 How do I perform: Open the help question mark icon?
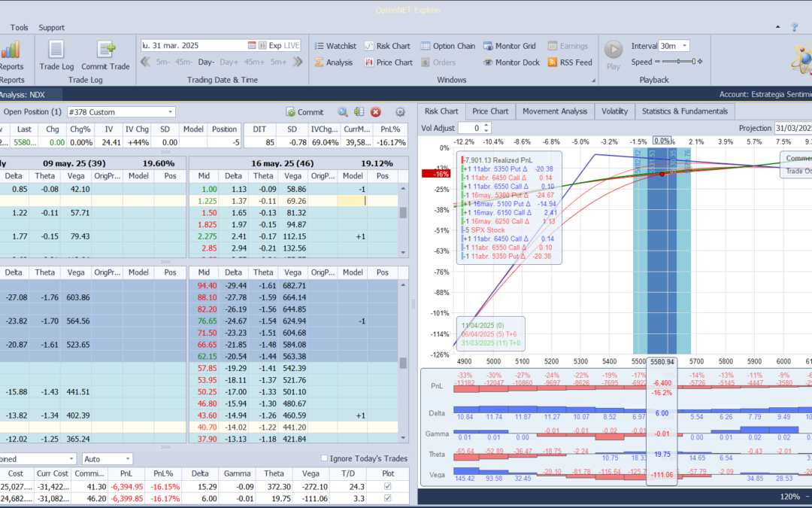pos(795,28)
